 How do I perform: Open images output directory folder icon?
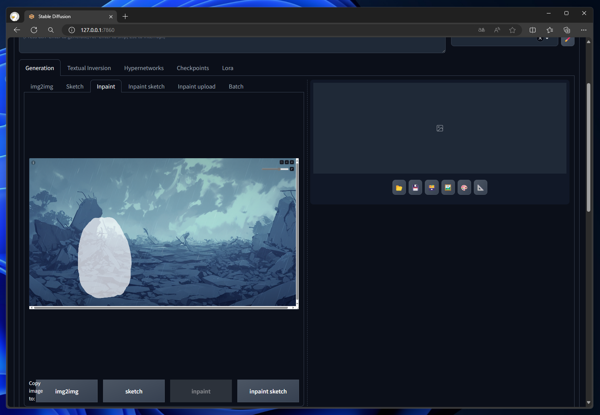tap(399, 188)
